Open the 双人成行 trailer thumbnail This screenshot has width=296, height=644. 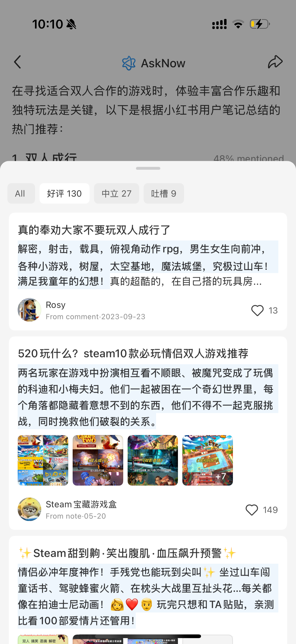98,460
